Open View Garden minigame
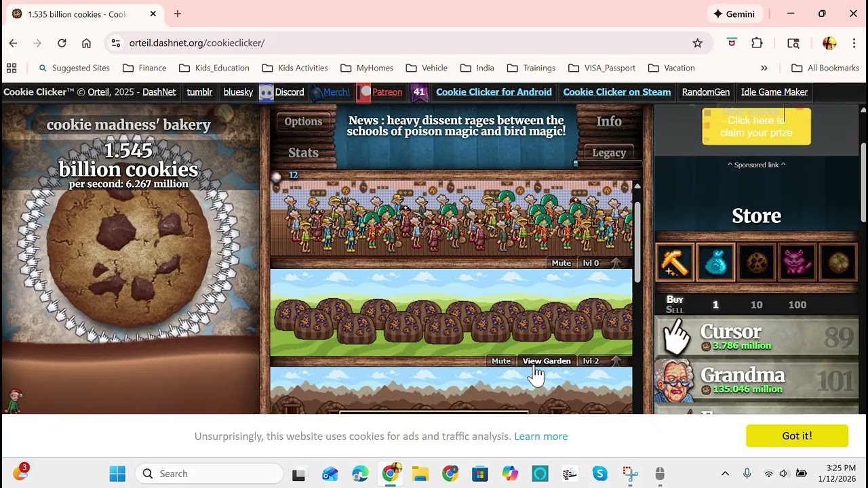This screenshot has height=488, width=868. (x=547, y=361)
